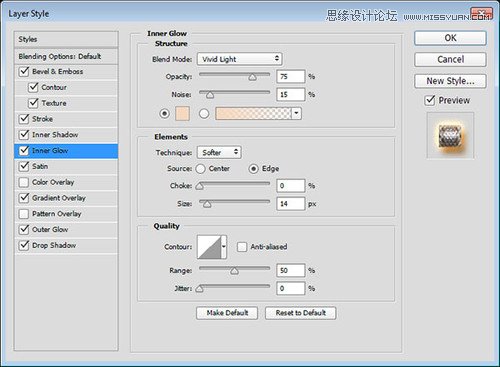Close the Layer Style dialog
Screen dimensions: 500x367
[482, 15]
